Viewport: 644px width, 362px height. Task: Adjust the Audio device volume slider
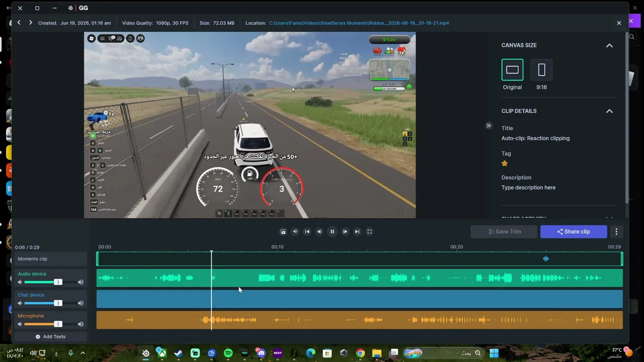(x=58, y=282)
